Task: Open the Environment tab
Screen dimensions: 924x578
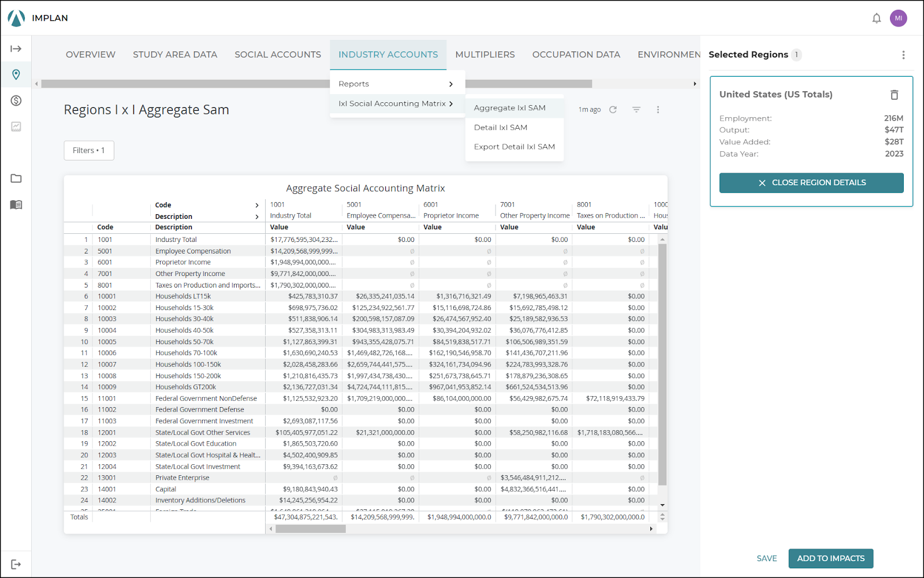Action: [669, 54]
